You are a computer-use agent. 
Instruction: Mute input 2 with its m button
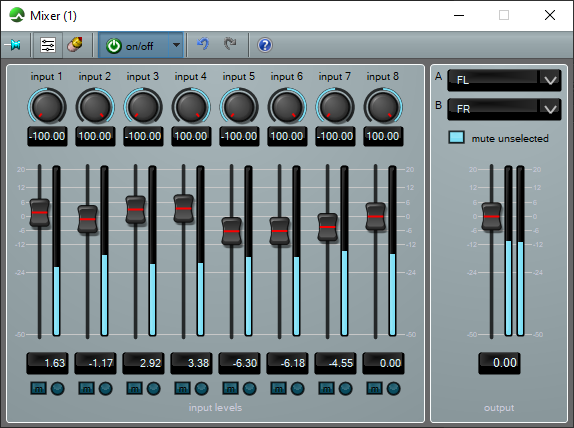coord(86,388)
